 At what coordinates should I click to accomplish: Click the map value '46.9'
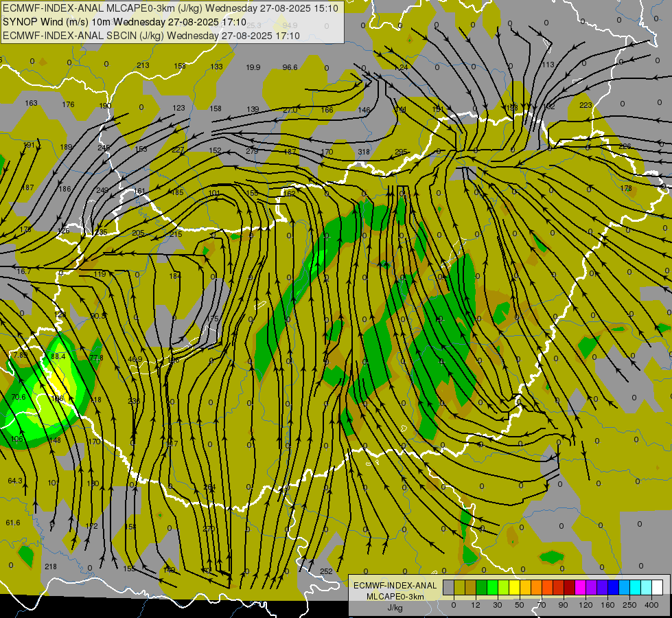pos(135,359)
